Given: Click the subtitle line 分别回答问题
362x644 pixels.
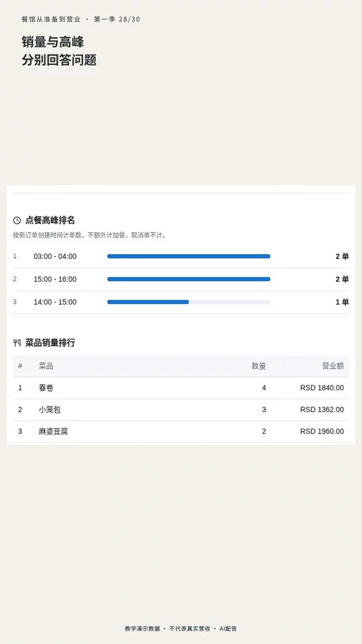Looking at the screenshot, I should [59, 60].
